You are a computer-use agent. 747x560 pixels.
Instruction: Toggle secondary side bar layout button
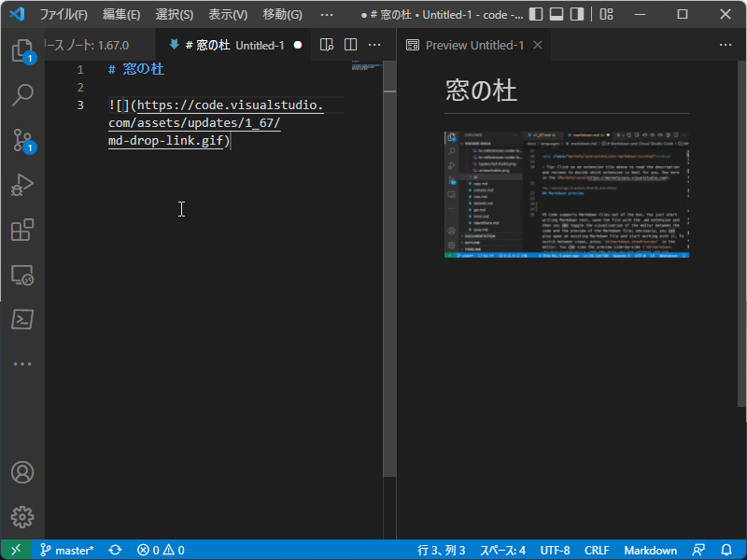click(577, 14)
